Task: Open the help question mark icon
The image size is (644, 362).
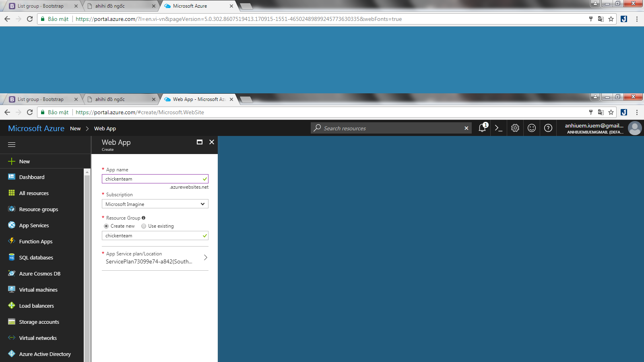Action: [x=548, y=128]
